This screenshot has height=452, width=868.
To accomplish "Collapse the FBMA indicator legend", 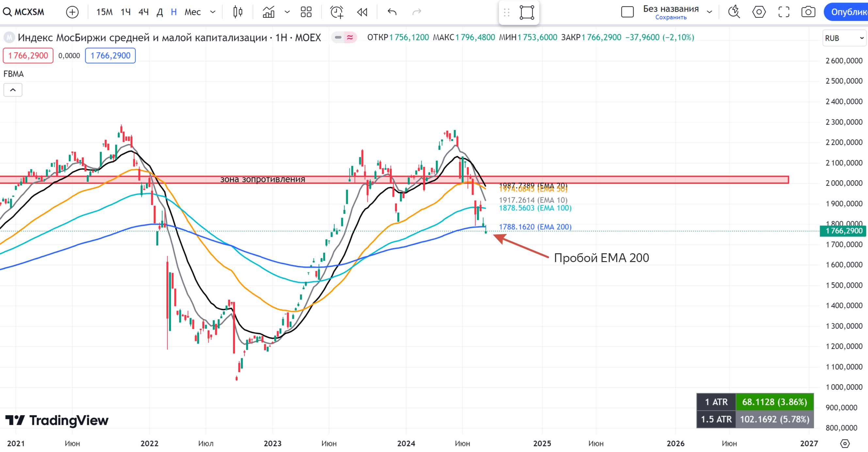I will 13,90.
